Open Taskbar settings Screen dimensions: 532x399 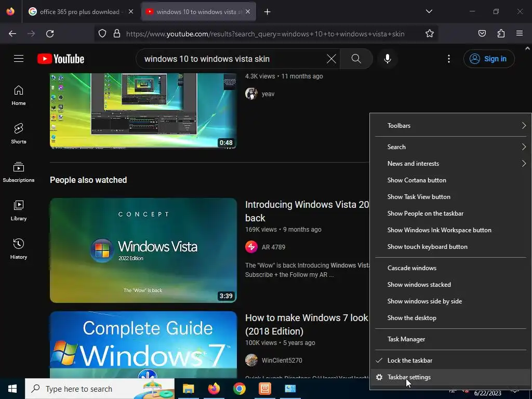[450, 377]
